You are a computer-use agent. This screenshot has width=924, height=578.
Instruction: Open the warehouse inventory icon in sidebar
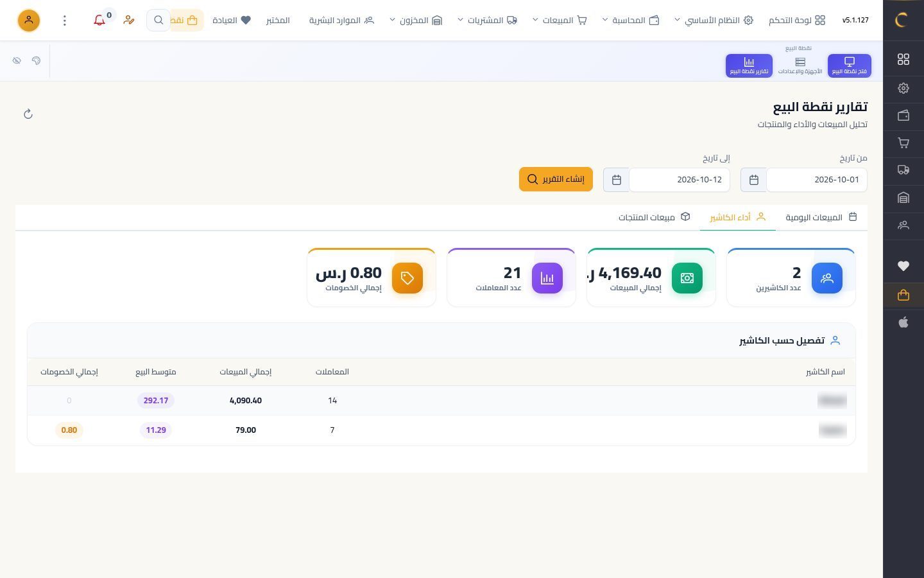click(903, 198)
